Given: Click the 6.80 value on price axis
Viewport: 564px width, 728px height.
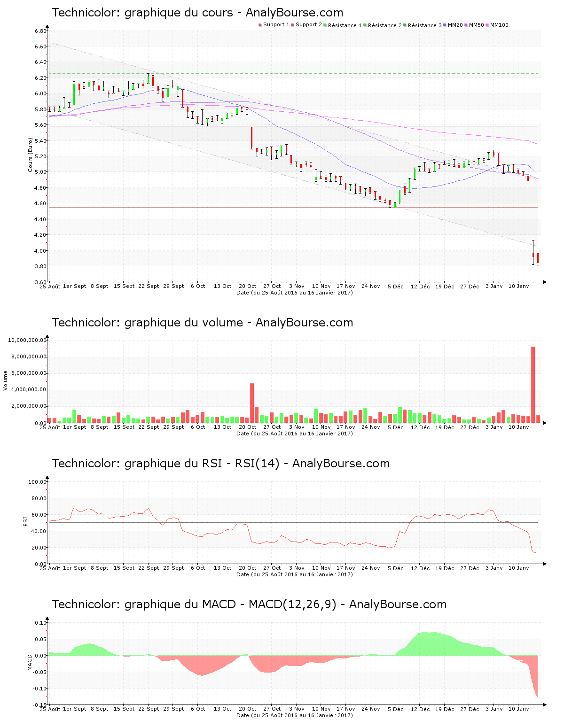Looking at the screenshot, I should (x=40, y=31).
